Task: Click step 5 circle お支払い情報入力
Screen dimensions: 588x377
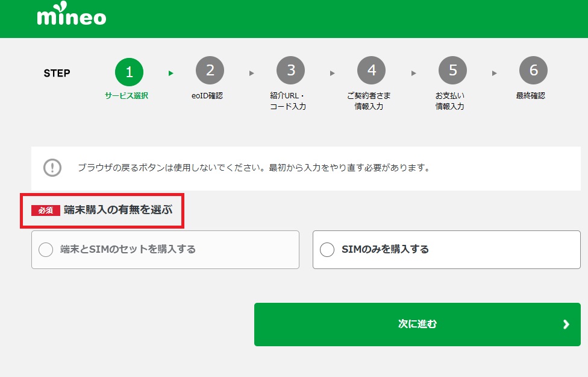Action: tap(452, 70)
